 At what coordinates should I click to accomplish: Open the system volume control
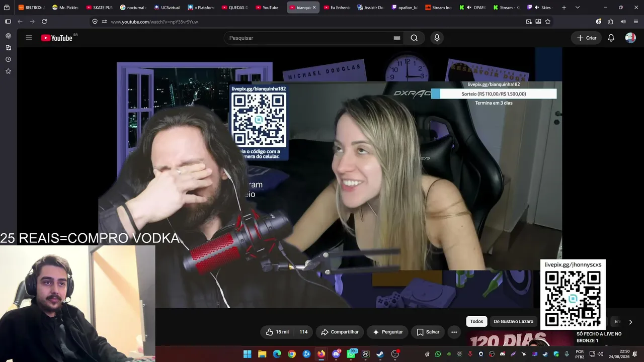pos(600,354)
